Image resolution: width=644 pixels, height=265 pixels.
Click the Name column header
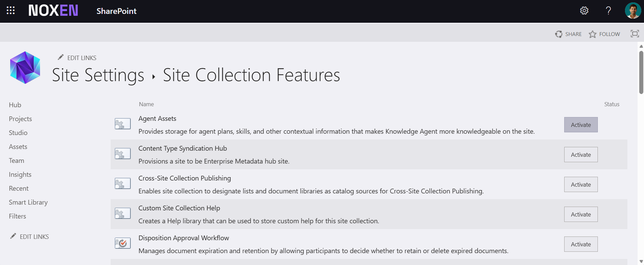[146, 104]
